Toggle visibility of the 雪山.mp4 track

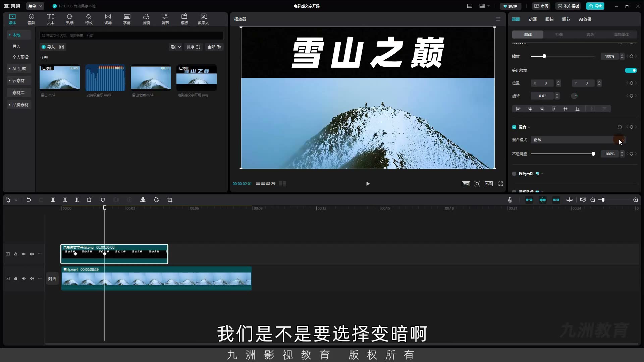pos(24,279)
